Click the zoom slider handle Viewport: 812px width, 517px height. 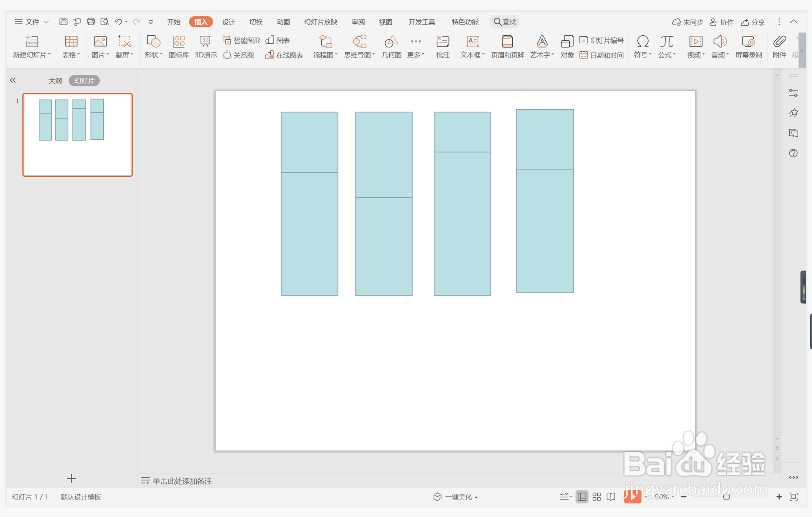point(726,497)
